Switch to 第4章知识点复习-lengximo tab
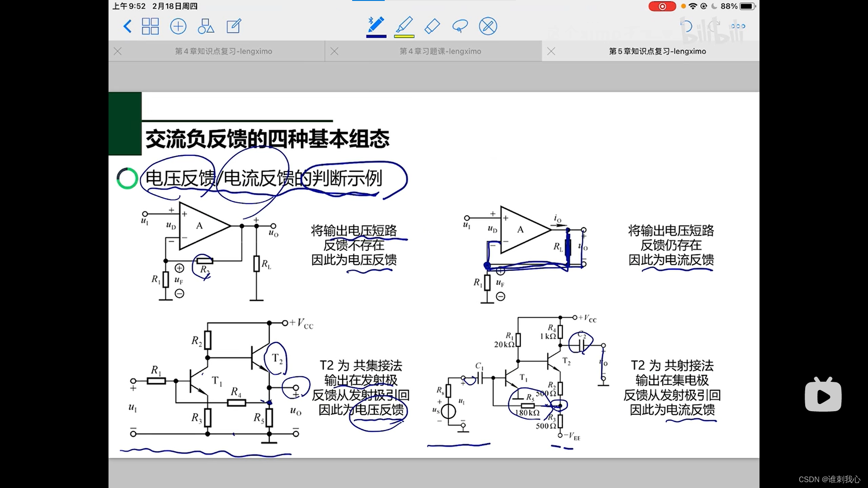 [x=223, y=52]
